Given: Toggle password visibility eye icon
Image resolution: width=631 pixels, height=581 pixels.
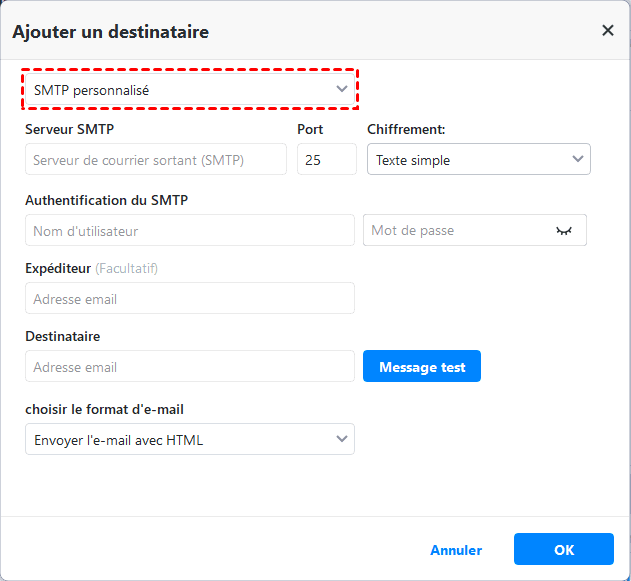Looking at the screenshot, I should 564,231.
